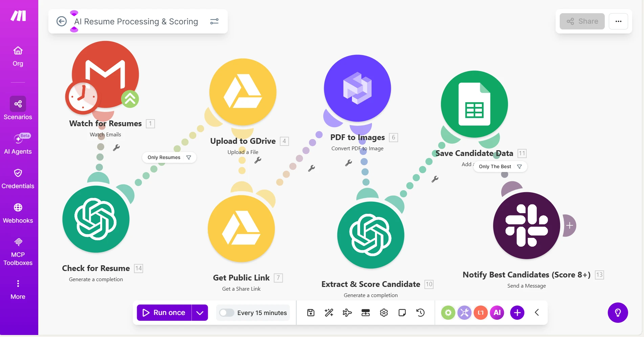Open the green Tools favorite
Viewport: 644px width, 337px height.
pos(448,313)
